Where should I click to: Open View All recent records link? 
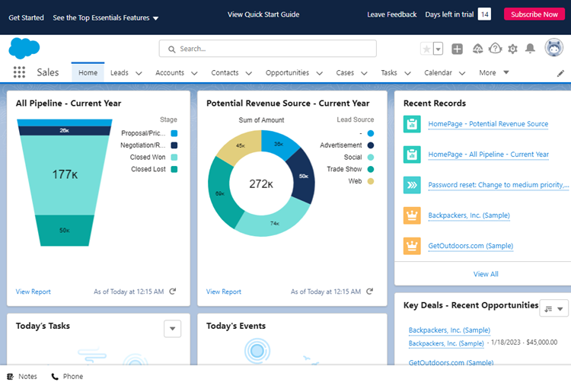(x=486, y=274)
